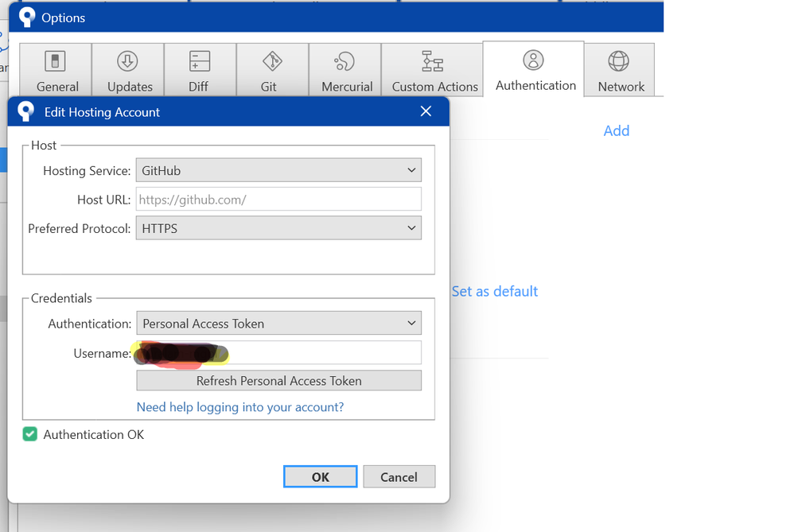Click the 'Hosting Service:' label

(87, 171)
